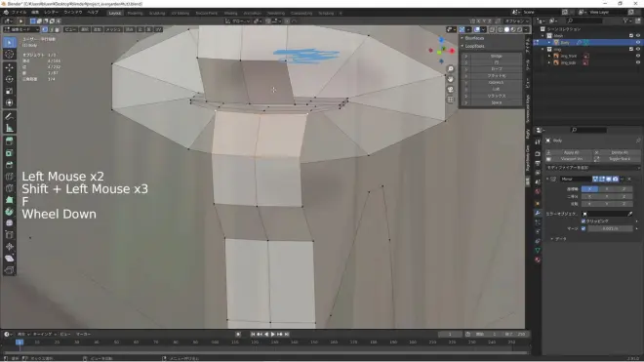Open the File menu
Screen dimensions: 644x362
click(19, 13)
